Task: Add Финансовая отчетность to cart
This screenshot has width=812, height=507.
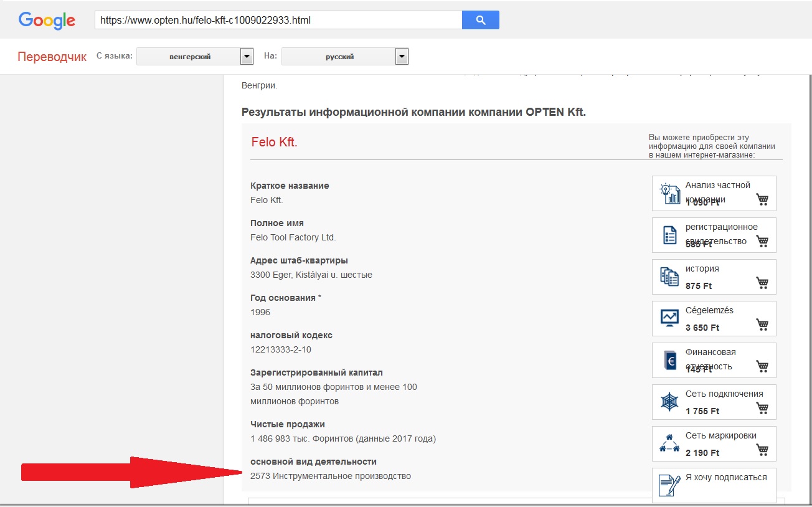Action: [762, 366]
